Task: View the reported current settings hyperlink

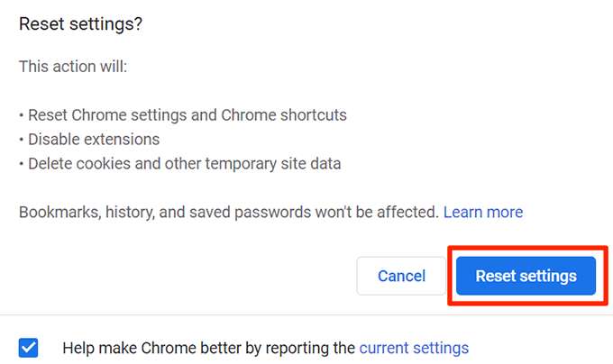Action: click(x=414, y=348)
